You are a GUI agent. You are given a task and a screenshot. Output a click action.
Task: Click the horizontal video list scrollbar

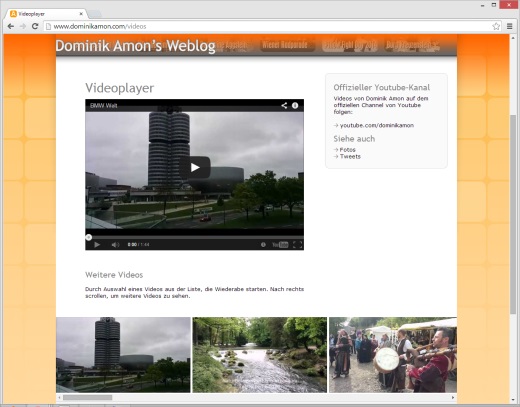point(88,397)
